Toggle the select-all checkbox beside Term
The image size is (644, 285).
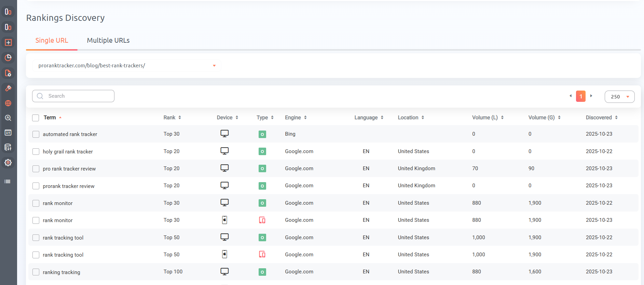[x=36, y=118]
